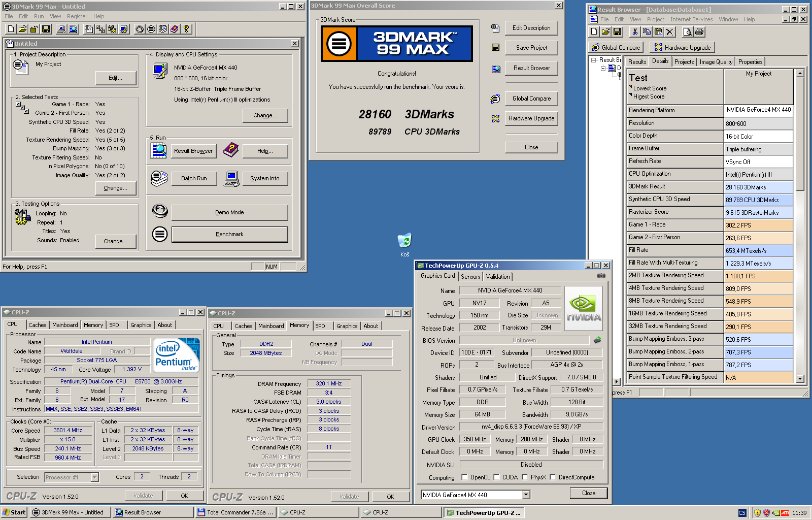The image size is (812, 520).
Task: Click Save floppy icon in Result Browser toolbar
Action: (617, 31)
